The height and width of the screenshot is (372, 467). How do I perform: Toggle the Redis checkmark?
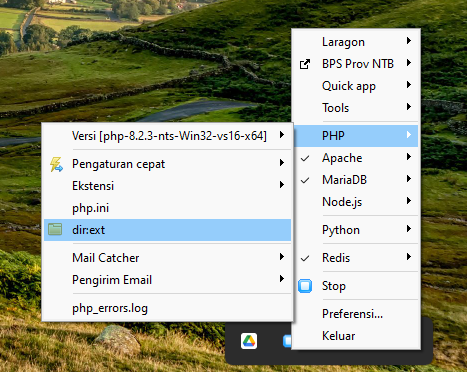click(x=305, y=258)
